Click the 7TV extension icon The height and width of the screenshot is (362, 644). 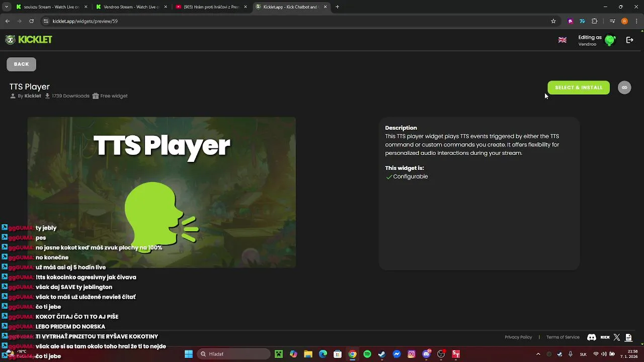point(582,21)
